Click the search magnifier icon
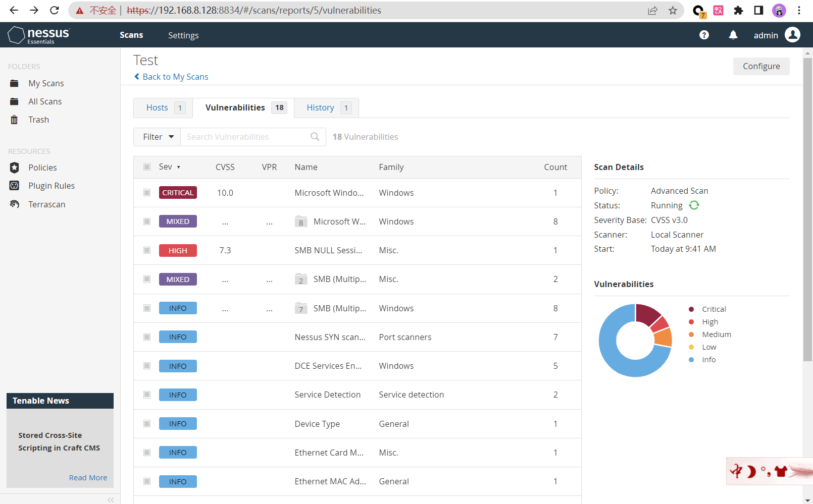This screenshot has height=504, width=813. click(x=315, y=137)
